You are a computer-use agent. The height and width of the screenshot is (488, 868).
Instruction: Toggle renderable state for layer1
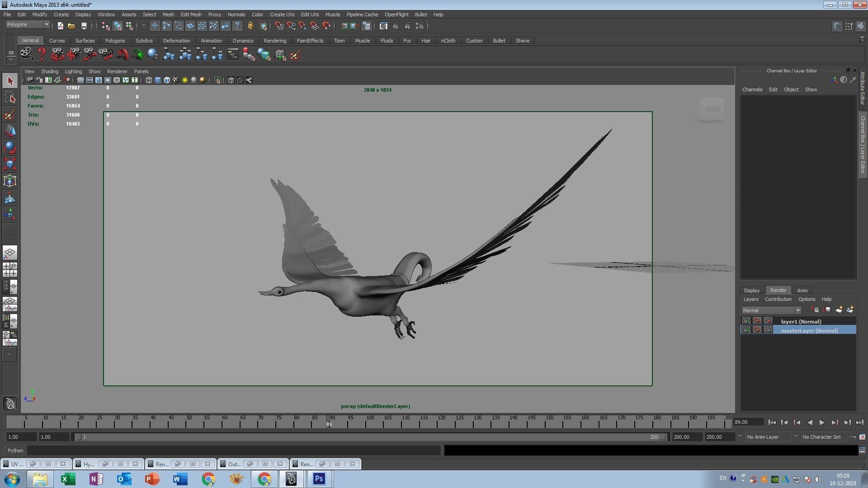(746, 321)
